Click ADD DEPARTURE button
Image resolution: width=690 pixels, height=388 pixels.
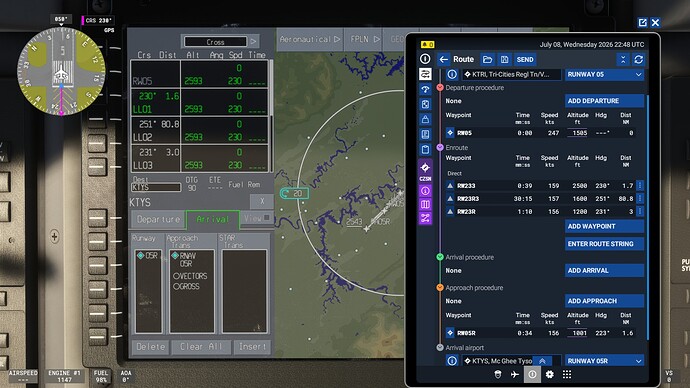(604, 101)
